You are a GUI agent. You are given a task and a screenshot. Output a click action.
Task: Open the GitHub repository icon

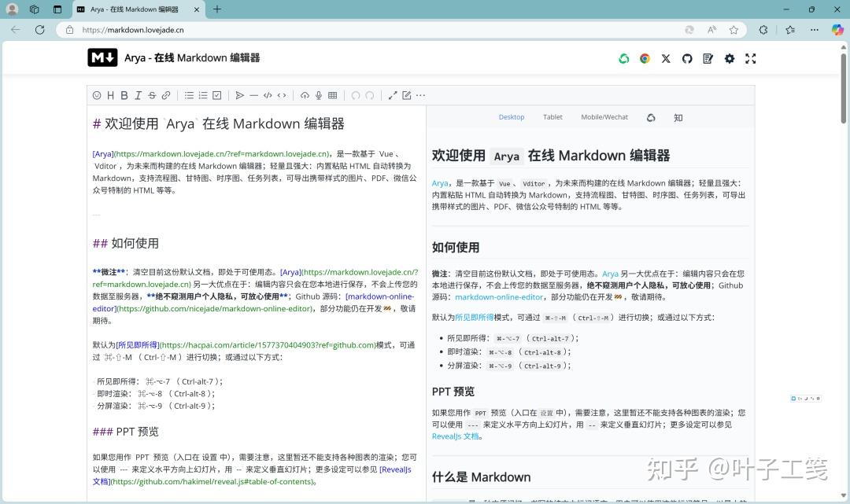tap(687, 58)
